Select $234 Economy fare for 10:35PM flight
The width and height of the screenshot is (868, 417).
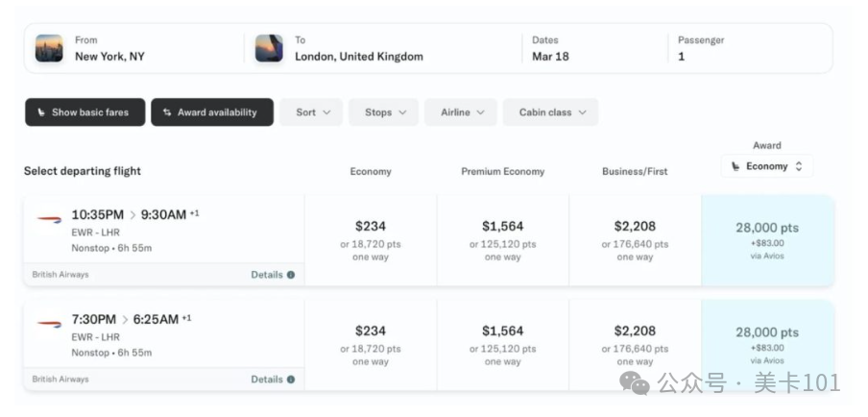(x=371, y=240)
